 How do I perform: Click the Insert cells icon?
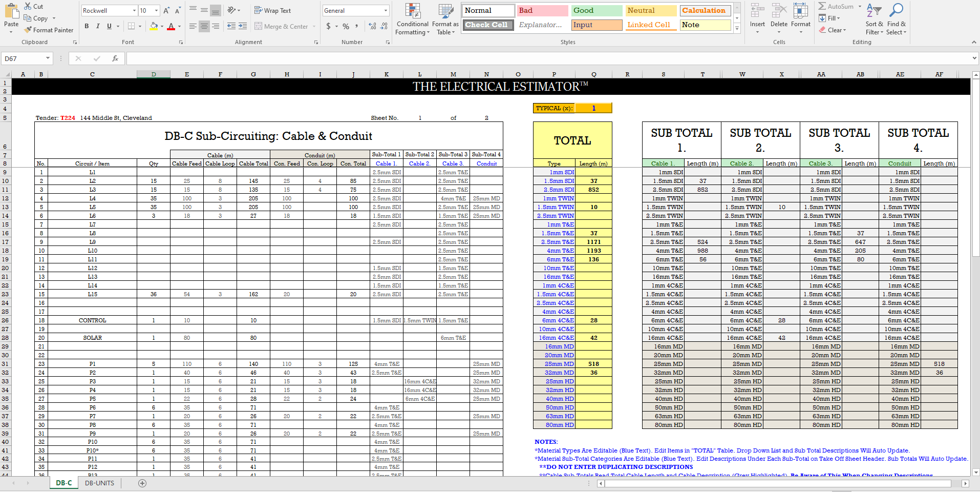(757, 10)
